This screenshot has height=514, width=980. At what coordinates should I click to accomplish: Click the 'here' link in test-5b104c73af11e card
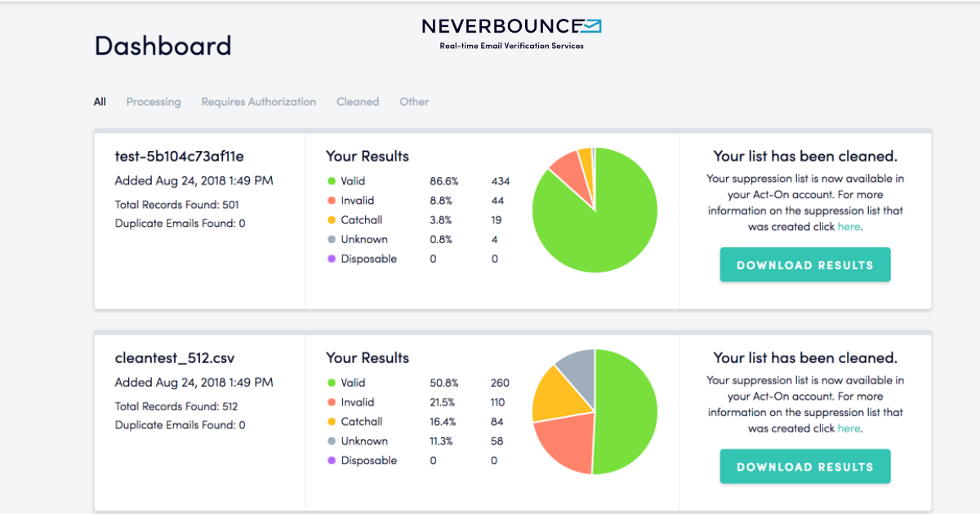[x=849, y=227]
